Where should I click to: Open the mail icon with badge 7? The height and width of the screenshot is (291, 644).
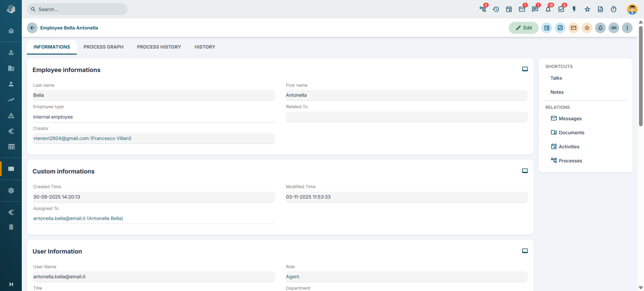tap(522, 9)
